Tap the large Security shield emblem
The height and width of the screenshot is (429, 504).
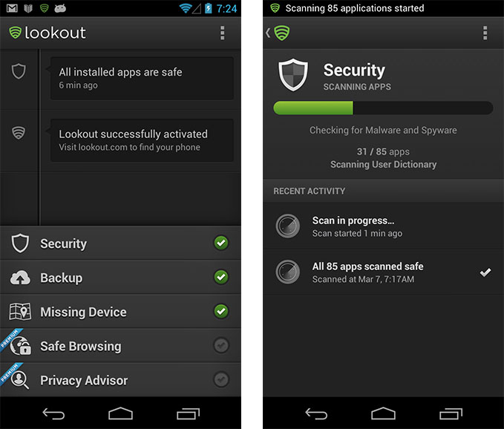pyautogui.click(x=292, y=74)
